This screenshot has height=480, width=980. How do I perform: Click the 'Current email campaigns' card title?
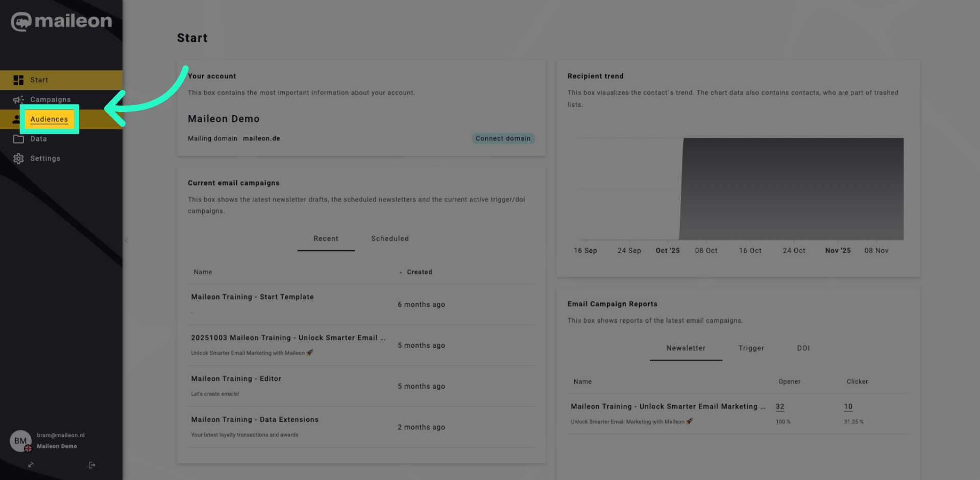click(234, 183)
